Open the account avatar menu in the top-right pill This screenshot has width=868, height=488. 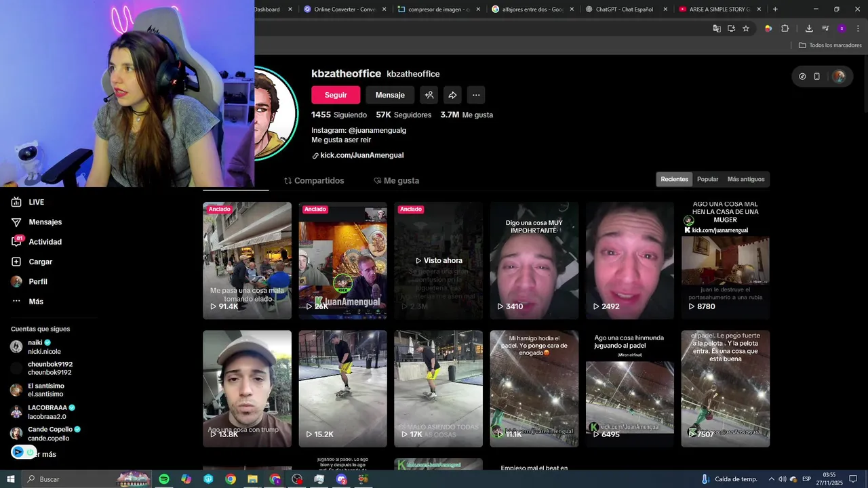[x=839, y=77]
